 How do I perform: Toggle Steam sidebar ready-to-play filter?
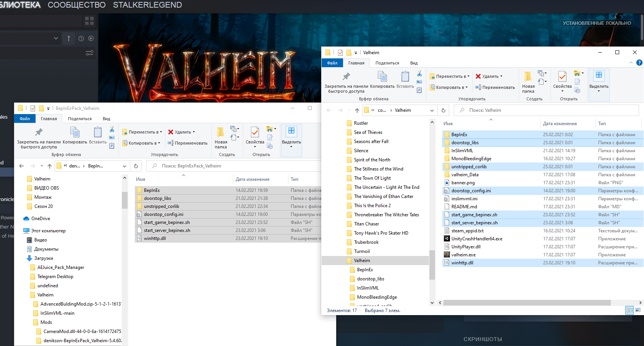point(91,39)
